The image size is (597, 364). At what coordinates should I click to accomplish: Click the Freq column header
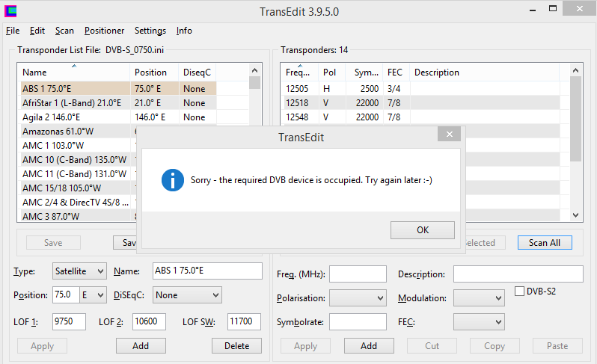pyautogui.click(x=300, y=73)
